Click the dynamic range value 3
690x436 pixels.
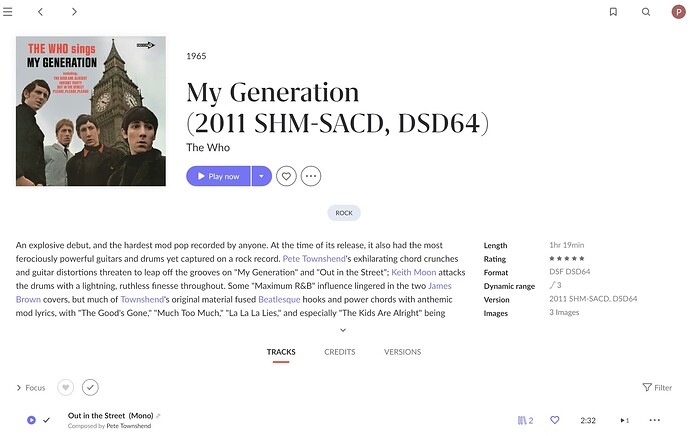coord(555,285)
